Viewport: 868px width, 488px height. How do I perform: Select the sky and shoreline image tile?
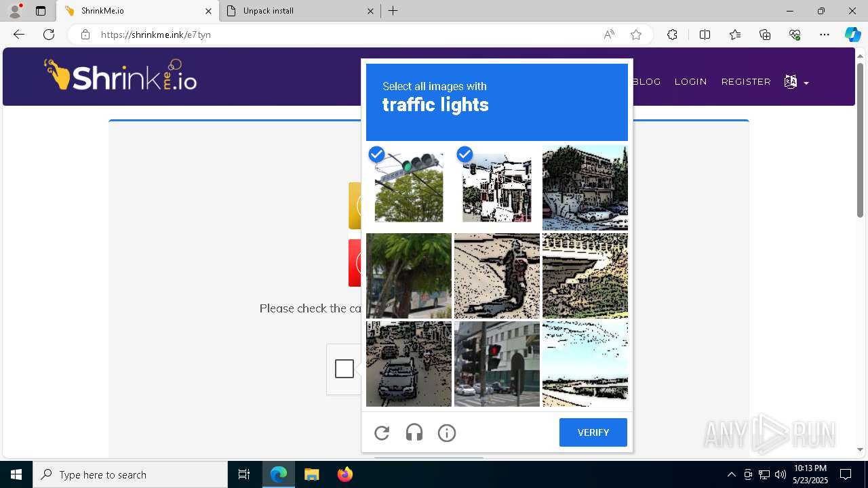(x=585, y=364)
